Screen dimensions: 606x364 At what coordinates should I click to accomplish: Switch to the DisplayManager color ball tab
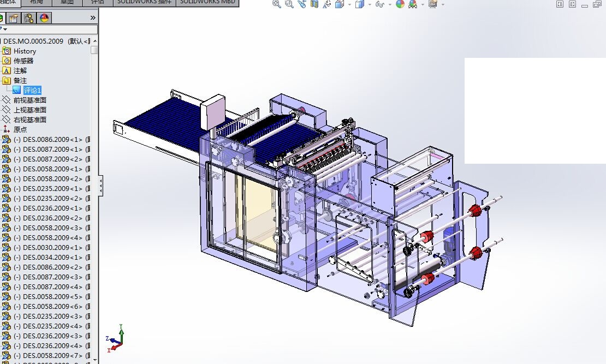(44, 18)
